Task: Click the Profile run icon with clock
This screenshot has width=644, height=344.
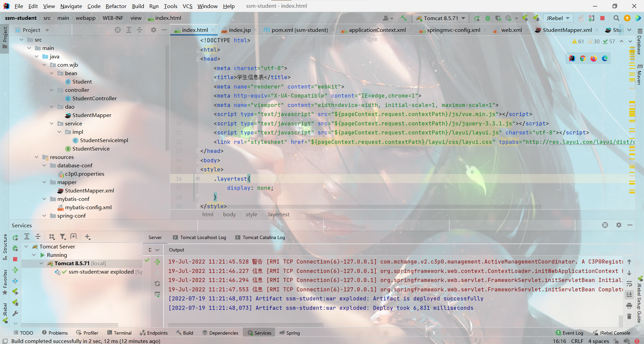Action: [x=509, y=18]
